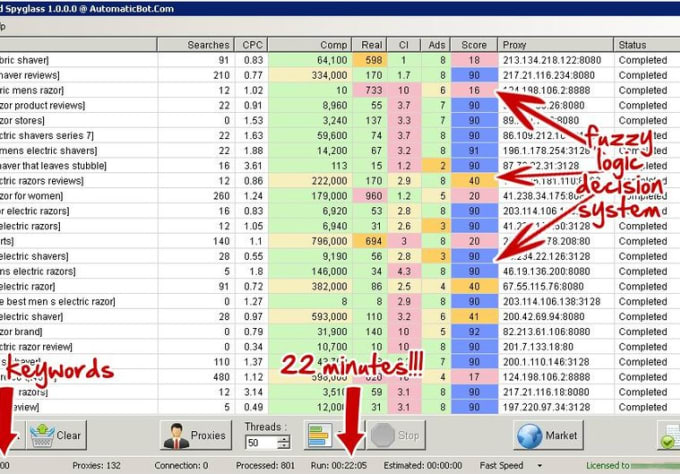680x474 pixels.
Task: Click the Market globe icon
Action: click(x=530, y=435)
